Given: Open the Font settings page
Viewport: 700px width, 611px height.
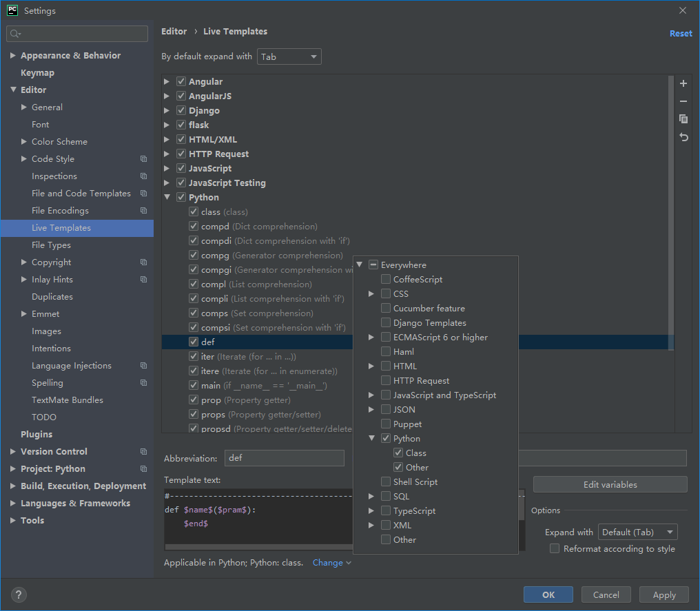Looking at the screenshot, I should (40, 125).
